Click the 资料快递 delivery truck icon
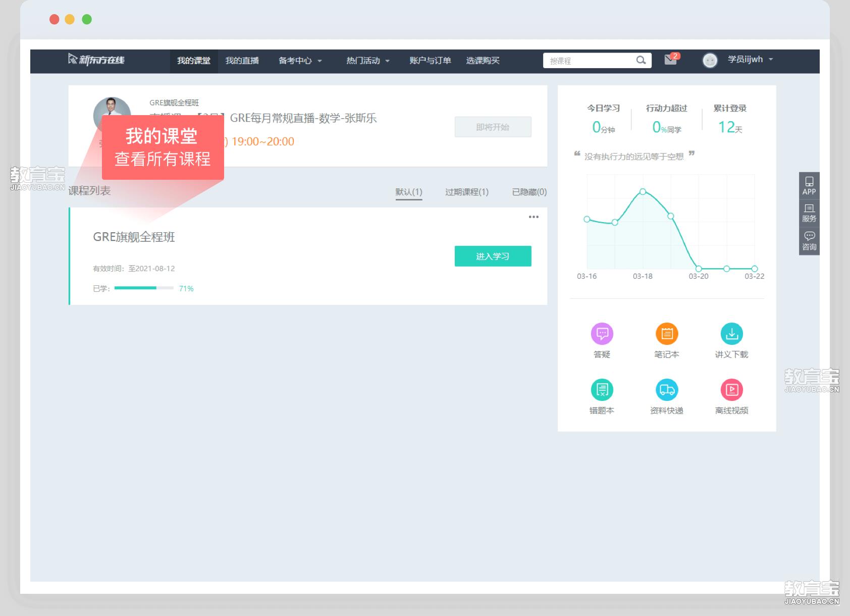 (x=666, y=390)
